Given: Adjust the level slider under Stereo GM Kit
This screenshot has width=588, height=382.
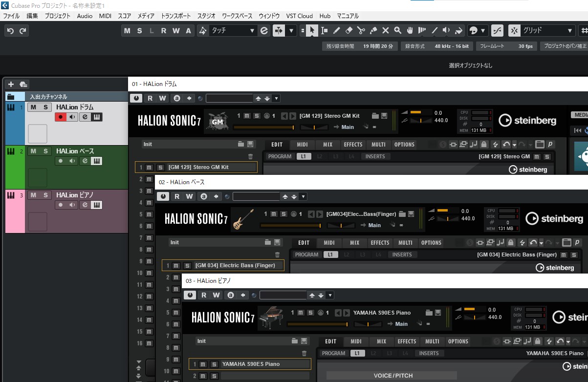Looking at the screenshot, I should tap(264, 127).
